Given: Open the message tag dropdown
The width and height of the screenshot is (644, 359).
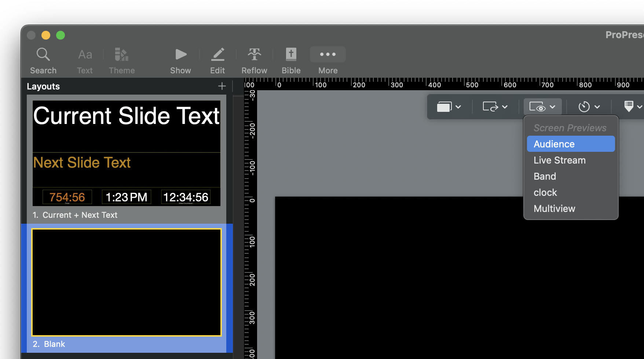Looking at the screenshot, I should (633, 107).
